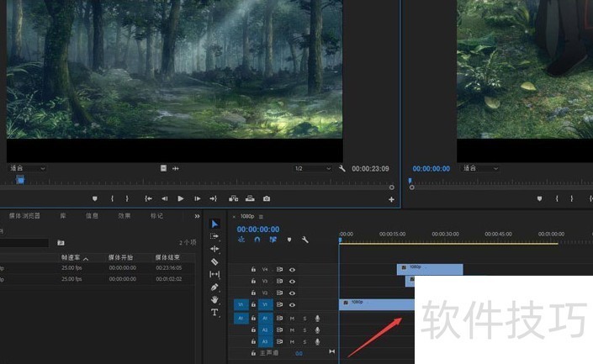
Task: Switch to the 效果 tab
Action: (124, 216)
